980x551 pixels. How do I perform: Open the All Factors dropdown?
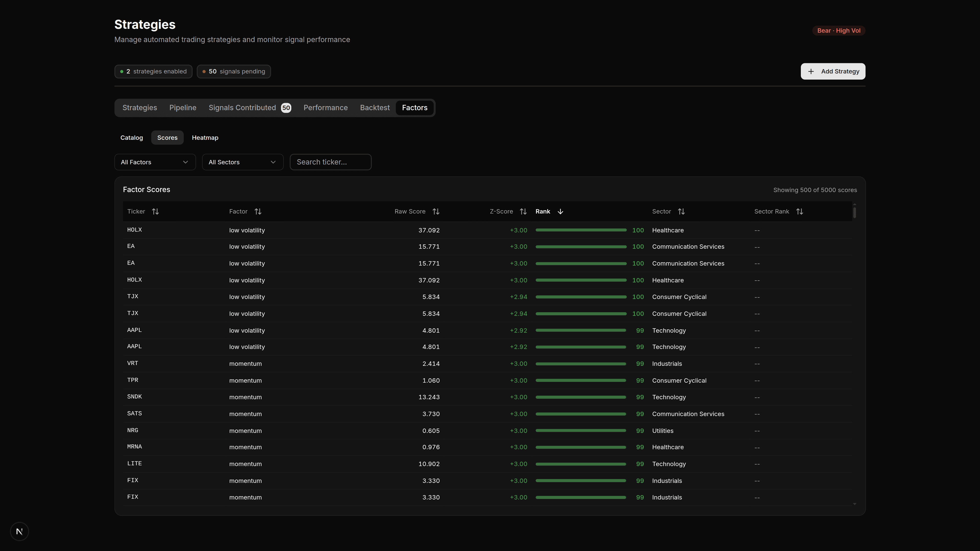point(154,162)
